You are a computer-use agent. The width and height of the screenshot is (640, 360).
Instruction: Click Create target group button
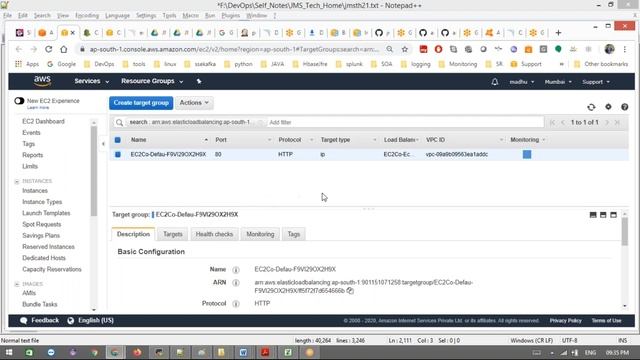pyautogui.click(x=141, y=103)
